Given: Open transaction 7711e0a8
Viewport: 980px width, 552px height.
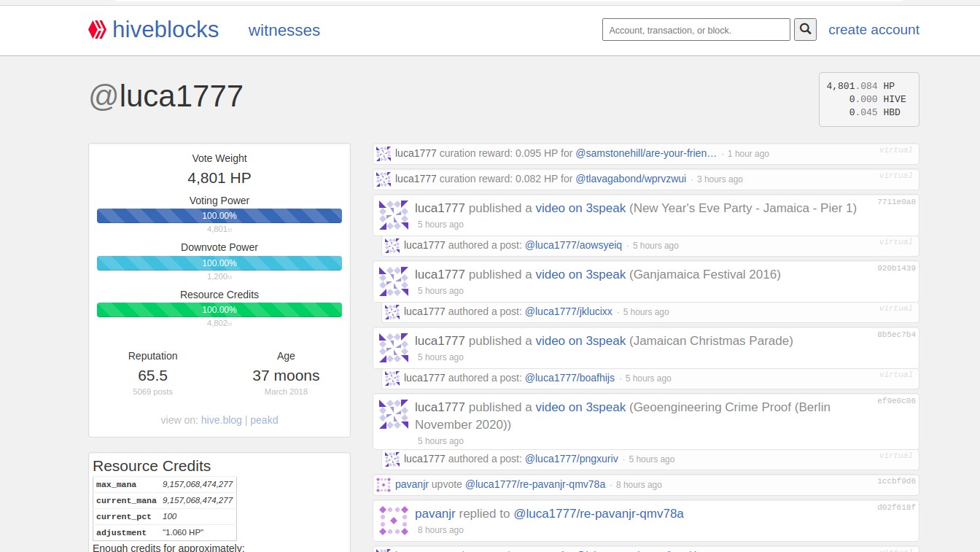Looking at the screenshot, I should click(x=896, y=202).
